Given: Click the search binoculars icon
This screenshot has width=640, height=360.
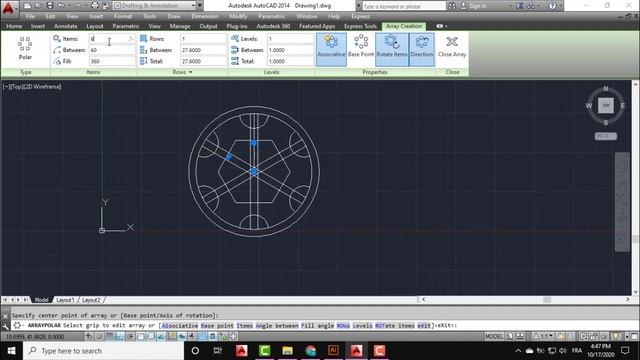Looking at the screenshot, I should pyautogui.click(x=452, y=6).
